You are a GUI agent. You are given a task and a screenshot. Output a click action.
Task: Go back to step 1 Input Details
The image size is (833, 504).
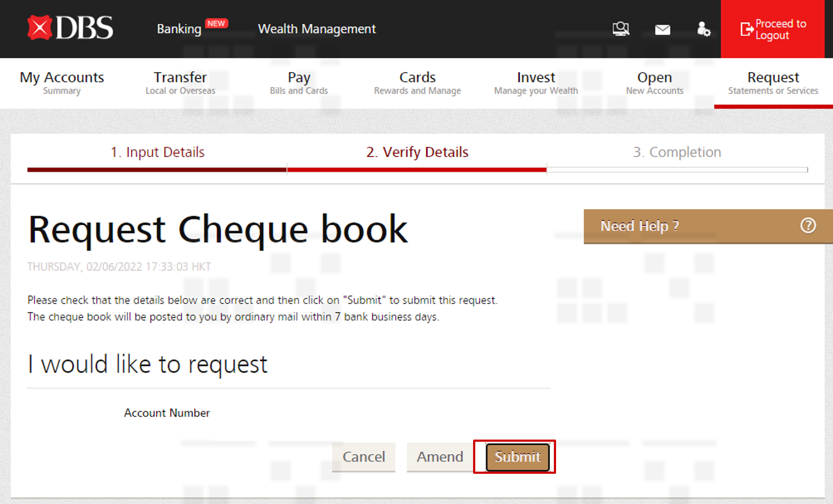point(158,152)
